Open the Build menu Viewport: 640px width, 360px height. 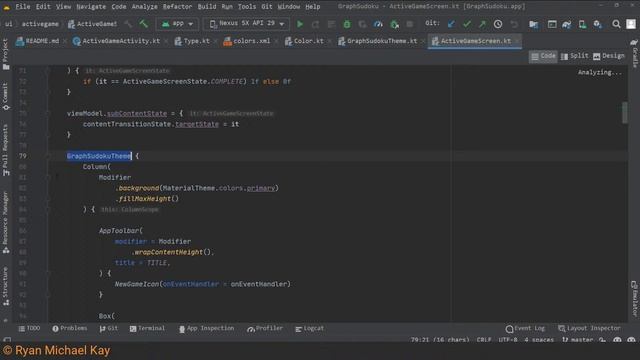(207, 7)
